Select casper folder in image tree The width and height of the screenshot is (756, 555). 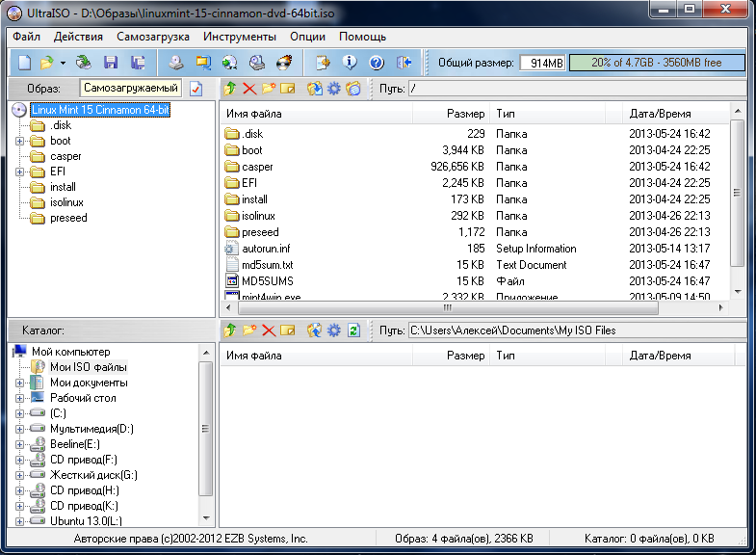click(x=65, y=156)
